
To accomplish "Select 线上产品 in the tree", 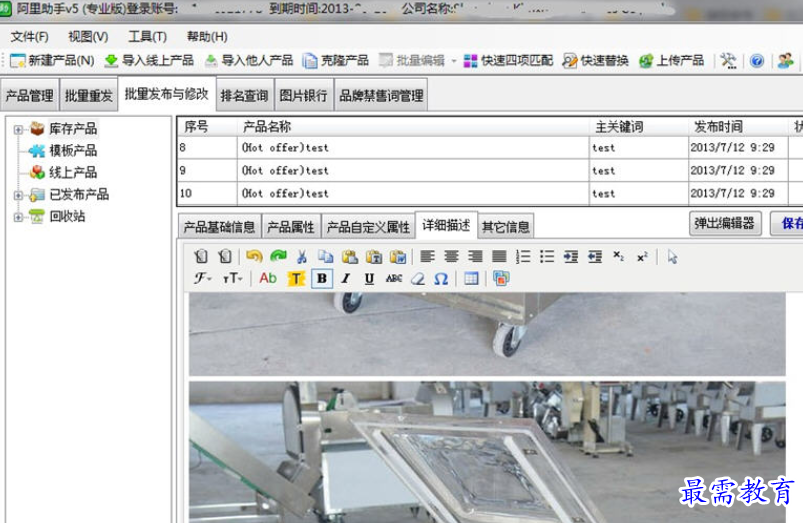I will click(73, 173).
